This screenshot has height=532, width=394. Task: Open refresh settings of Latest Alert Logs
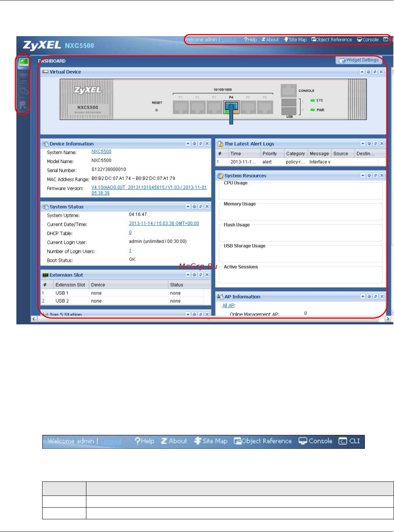point(369,143)
